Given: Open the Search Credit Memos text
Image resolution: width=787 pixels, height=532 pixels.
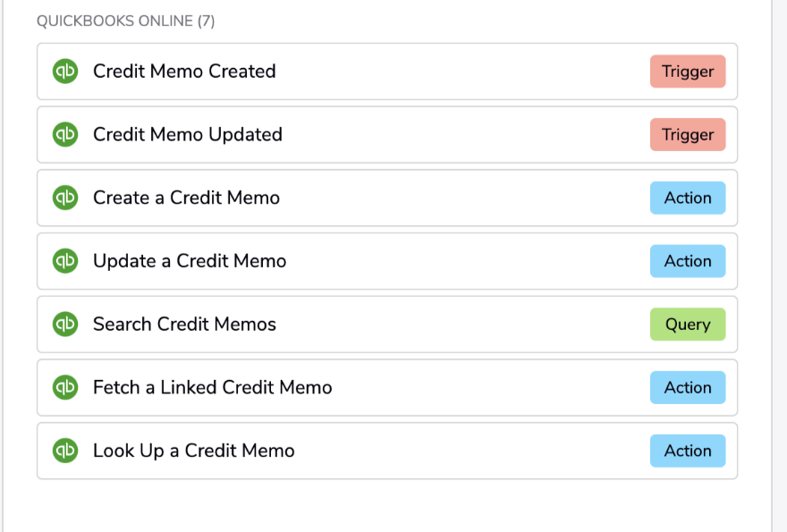Looking at the screenshot, I should pos(184,325).
